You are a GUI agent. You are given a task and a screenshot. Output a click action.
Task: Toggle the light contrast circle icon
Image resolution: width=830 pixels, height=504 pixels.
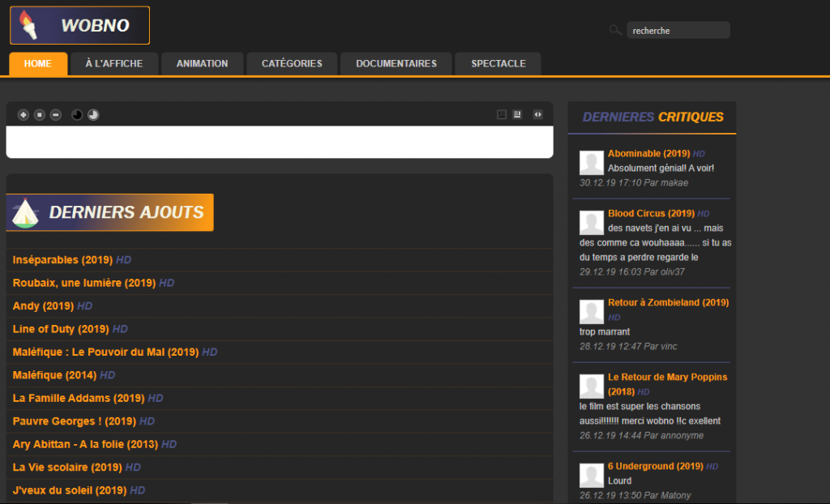pos(93,115)
